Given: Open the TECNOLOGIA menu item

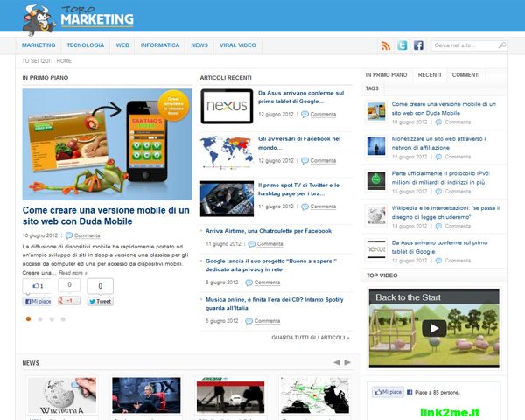Looking at the screenshot, I should tap(86, 45).
